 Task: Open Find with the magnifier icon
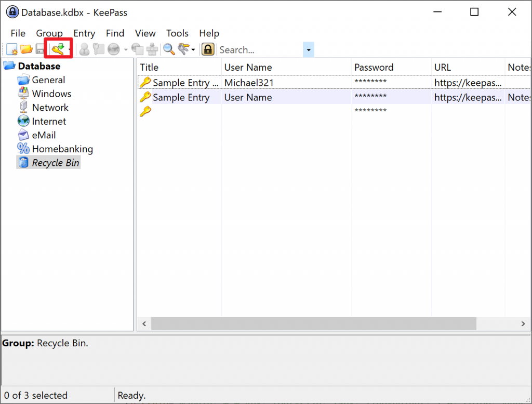pos(169,49)
